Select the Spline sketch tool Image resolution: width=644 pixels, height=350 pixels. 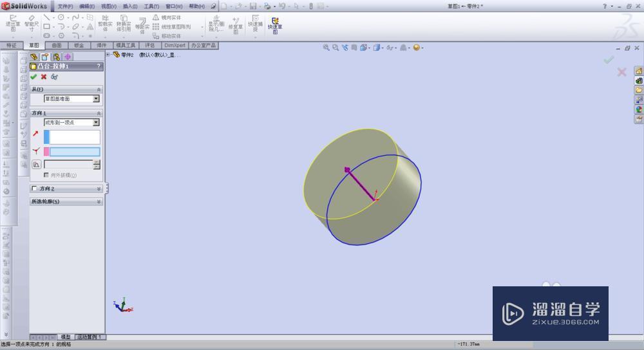[75, 17]
